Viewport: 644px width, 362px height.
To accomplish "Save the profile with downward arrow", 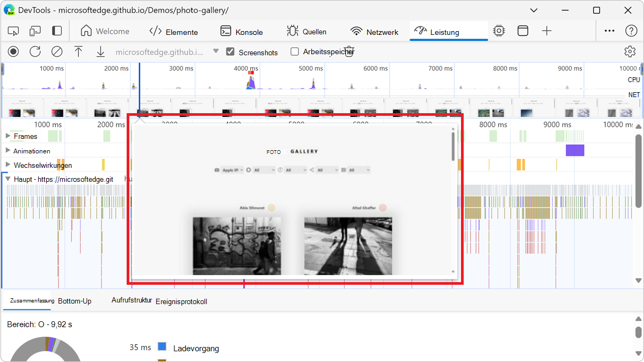I will [100, 51].
